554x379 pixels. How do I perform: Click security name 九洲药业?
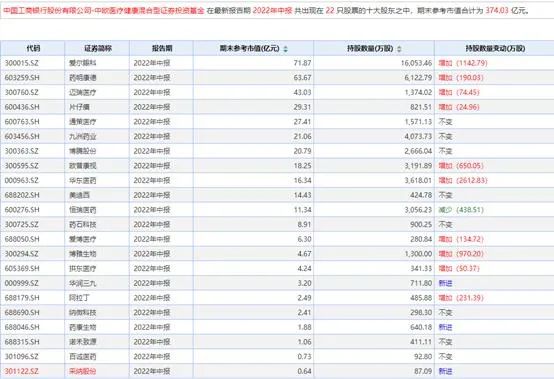click(x=82, y=136)
